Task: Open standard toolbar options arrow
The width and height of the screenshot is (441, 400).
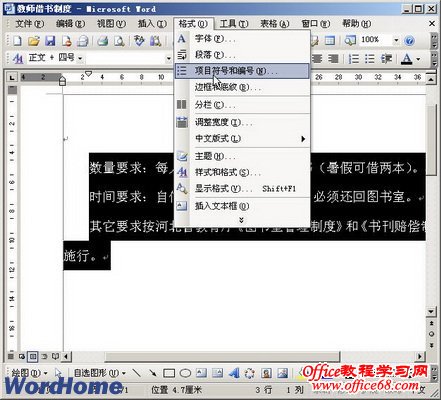Action: click(x=434, y=41)
